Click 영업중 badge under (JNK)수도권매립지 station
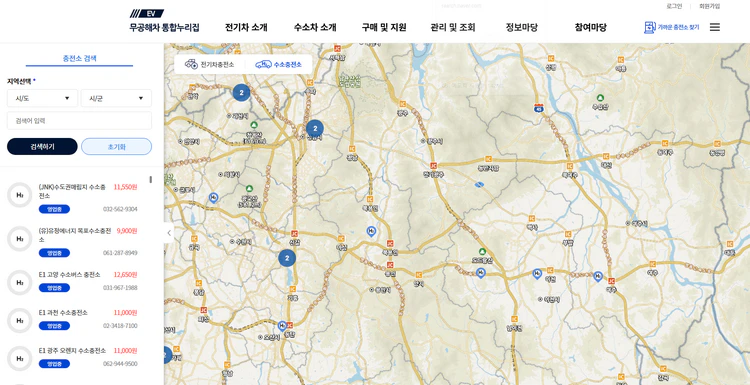 click(55, 209)
